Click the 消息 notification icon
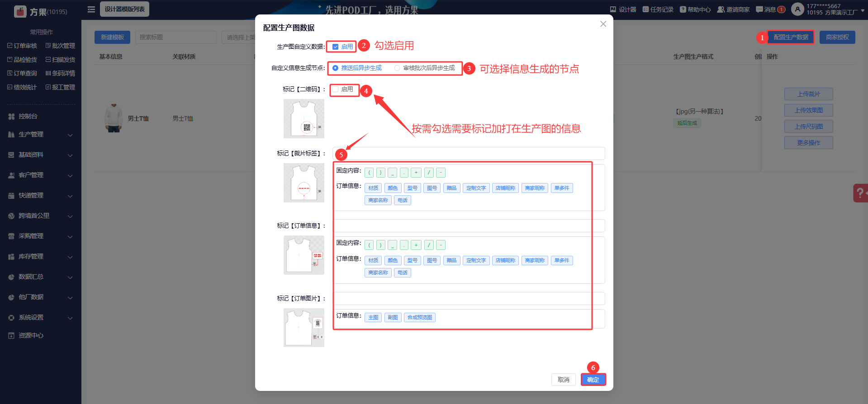Viewport: 868px width, 404px height. point(759,9)
